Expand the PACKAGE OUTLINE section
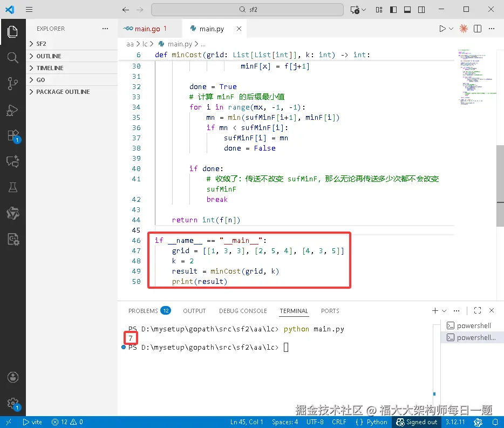Viewport: 504px width, 428px height. [x=72, y=92]
